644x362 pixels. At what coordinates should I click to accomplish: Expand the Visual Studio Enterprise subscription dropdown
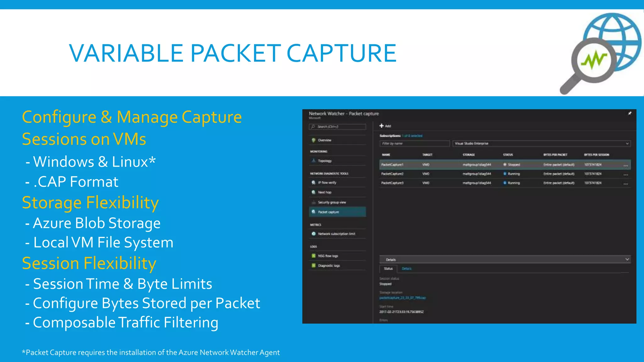tap(627, 144)
